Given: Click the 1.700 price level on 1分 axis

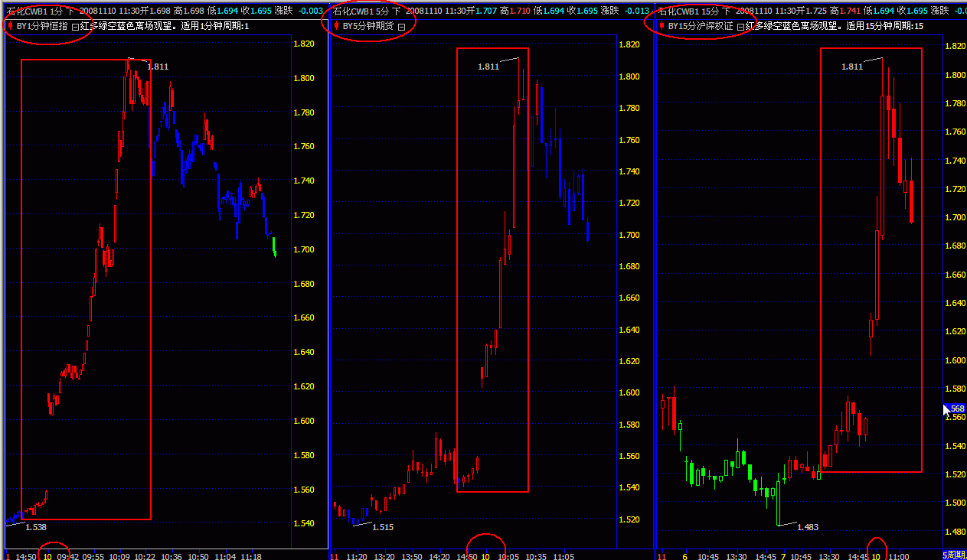Looking at the screenshot, I should pos(305,249).
